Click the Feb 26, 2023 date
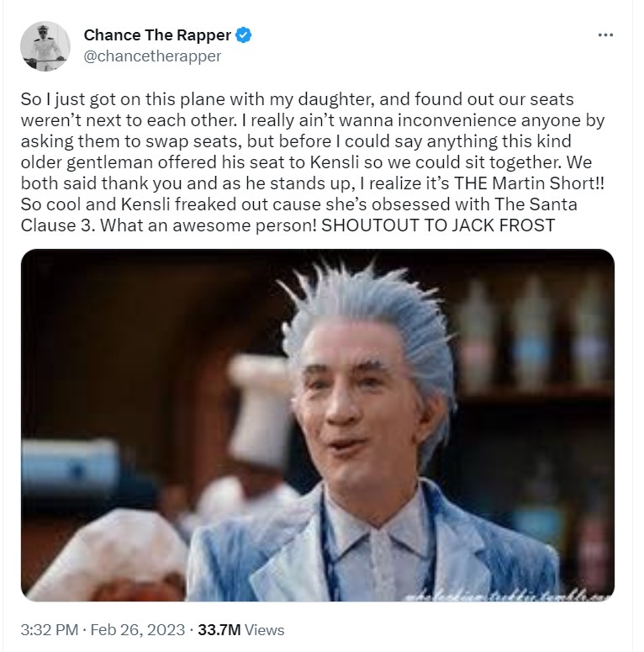 tap(138, 629)
